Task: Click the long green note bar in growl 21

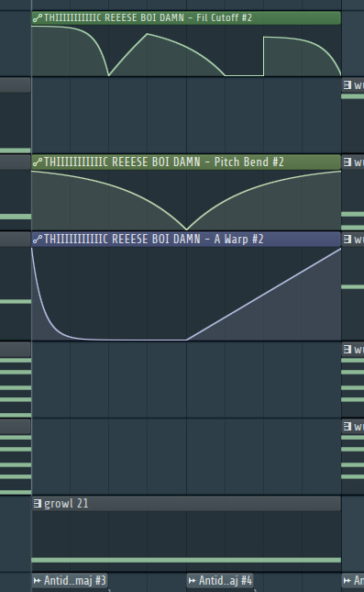Action: (186, 560)
